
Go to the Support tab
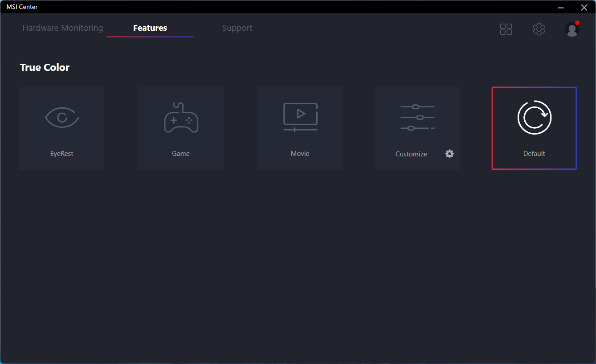tap(237, 28)
